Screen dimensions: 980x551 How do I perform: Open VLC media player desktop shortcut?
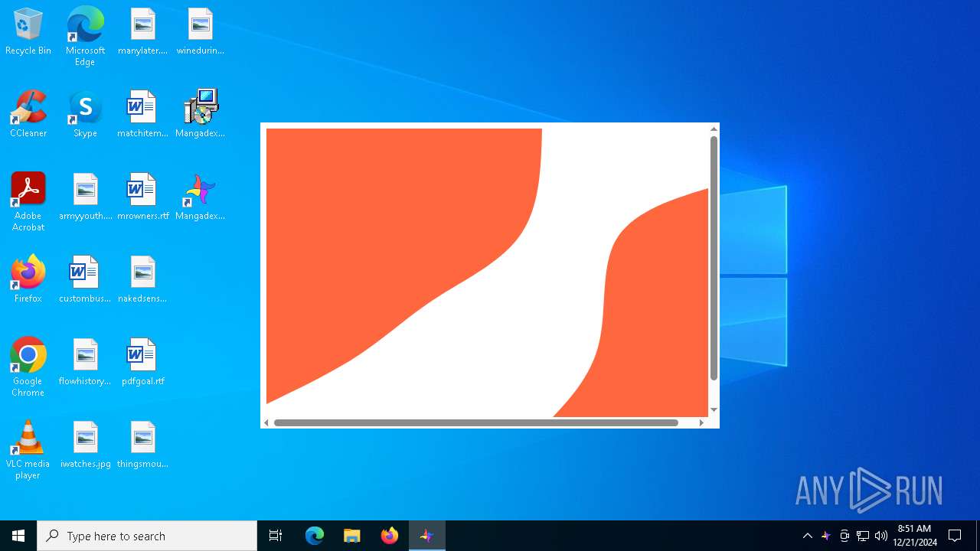(28, 450)
